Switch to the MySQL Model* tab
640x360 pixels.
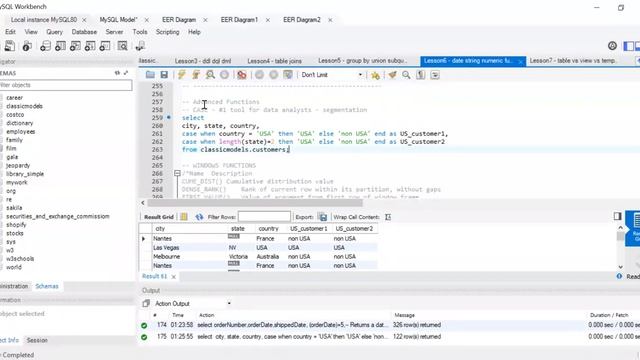[x=118, y=20]
